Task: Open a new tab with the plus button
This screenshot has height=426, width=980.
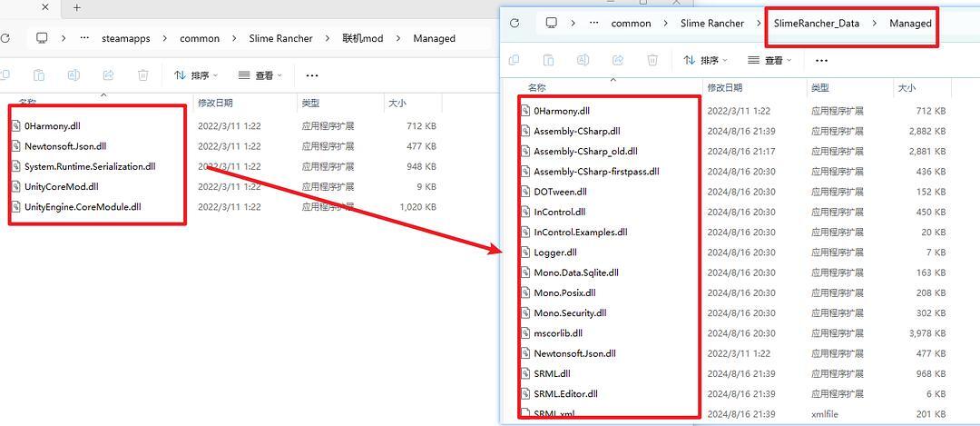Action: (77, 7)
